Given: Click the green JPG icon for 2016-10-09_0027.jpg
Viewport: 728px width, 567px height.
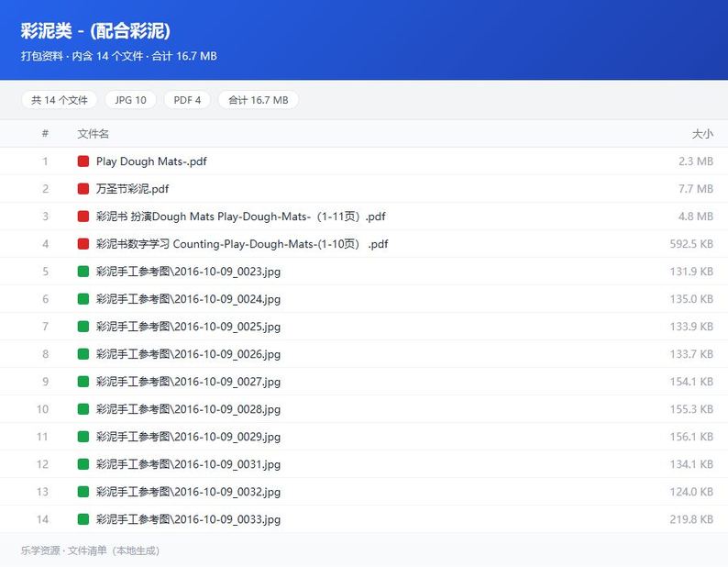Looking at the screenshot, I should coord(83,382).
